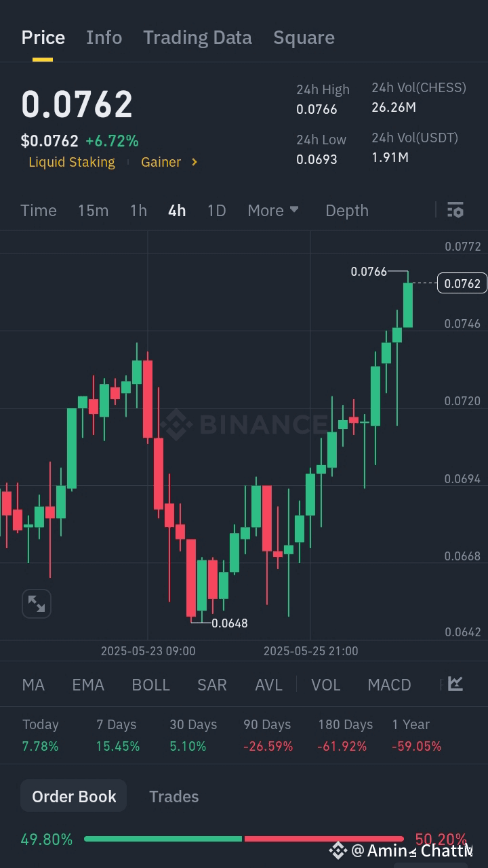488x868 pixels.
Task: Open the Depth view
Action: coord(346,210)
